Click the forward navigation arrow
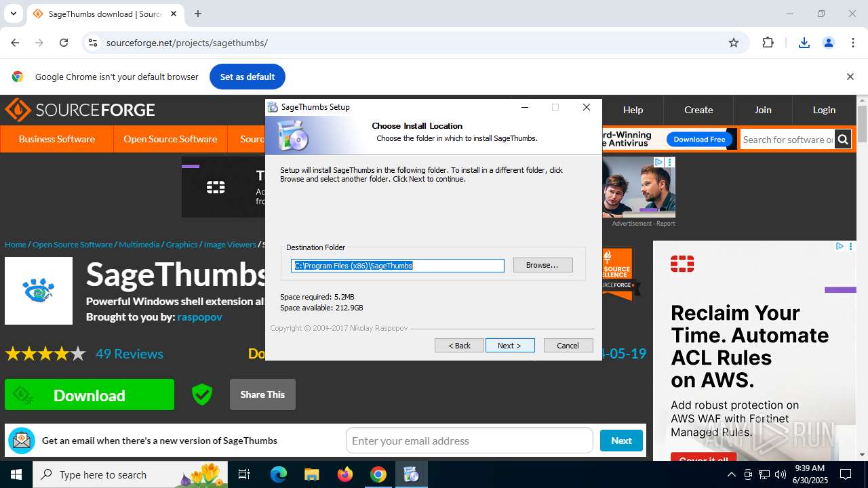This screenshot has height=488, width=868. tap(39, 43)
